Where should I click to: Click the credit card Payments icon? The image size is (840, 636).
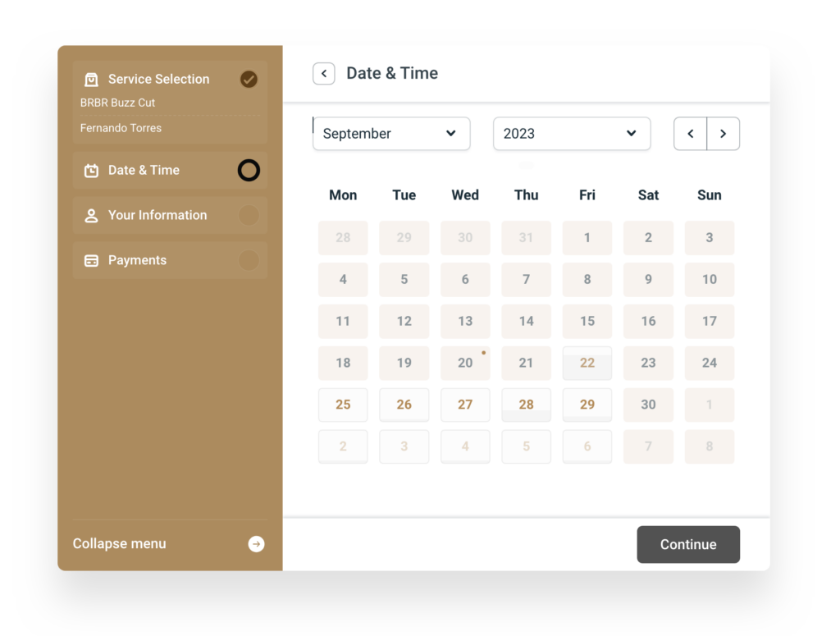coord(92,261)
